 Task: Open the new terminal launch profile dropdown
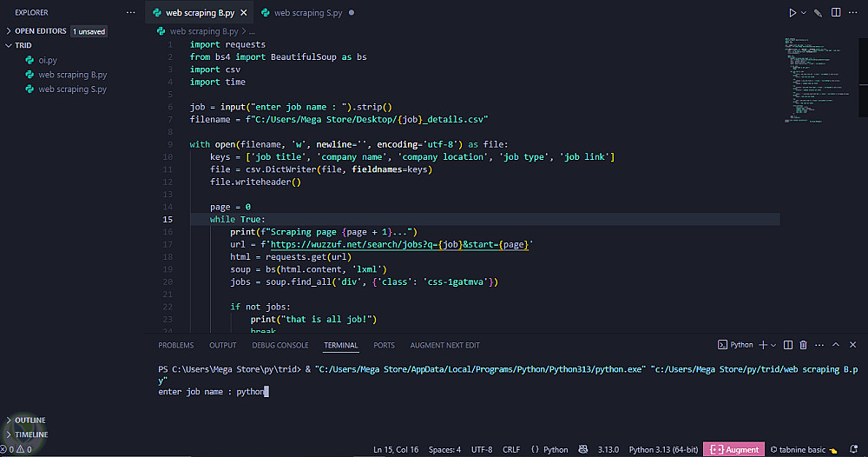click(773, 345)
